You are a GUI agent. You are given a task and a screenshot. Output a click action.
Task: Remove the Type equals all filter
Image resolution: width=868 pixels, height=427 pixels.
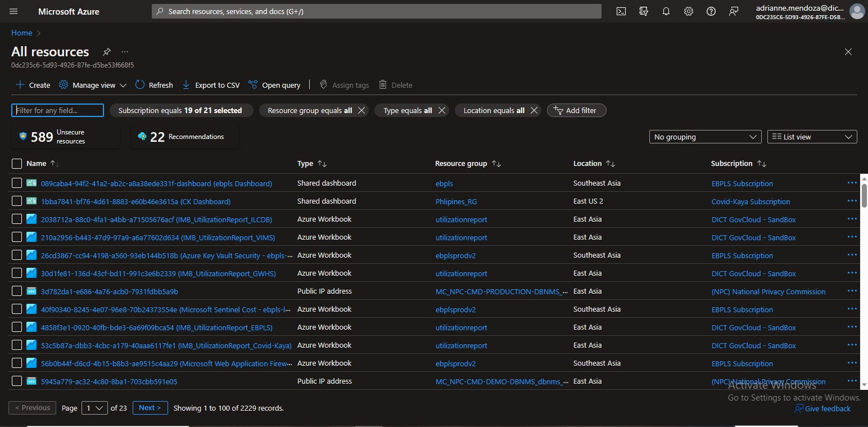tap(442, 110)
